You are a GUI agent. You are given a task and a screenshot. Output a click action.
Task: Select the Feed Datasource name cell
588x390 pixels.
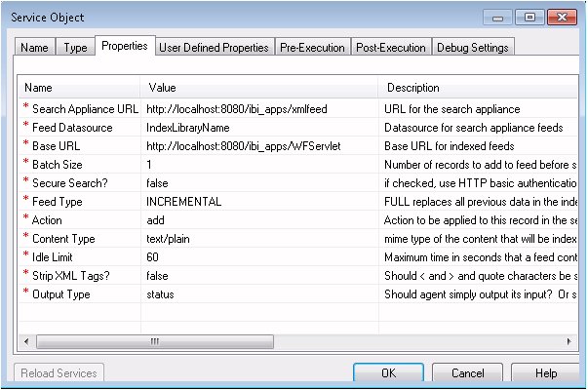[x=80, y=128]
